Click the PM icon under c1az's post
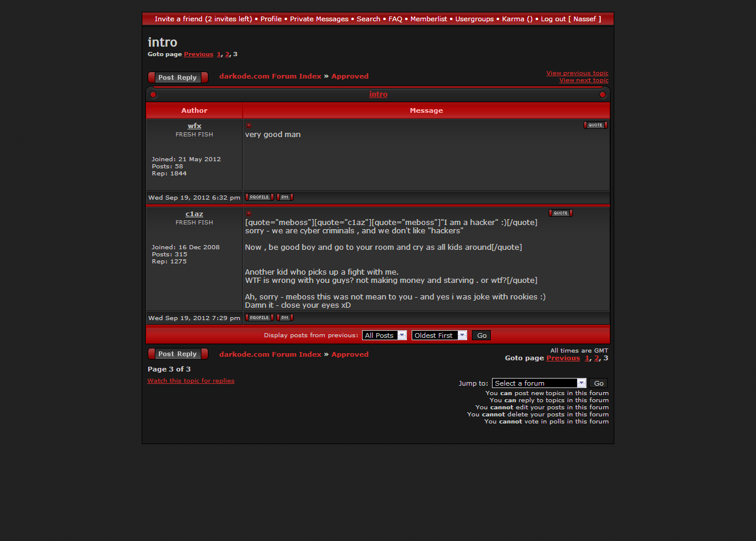756x541 pixels. (x=285, y=318)
